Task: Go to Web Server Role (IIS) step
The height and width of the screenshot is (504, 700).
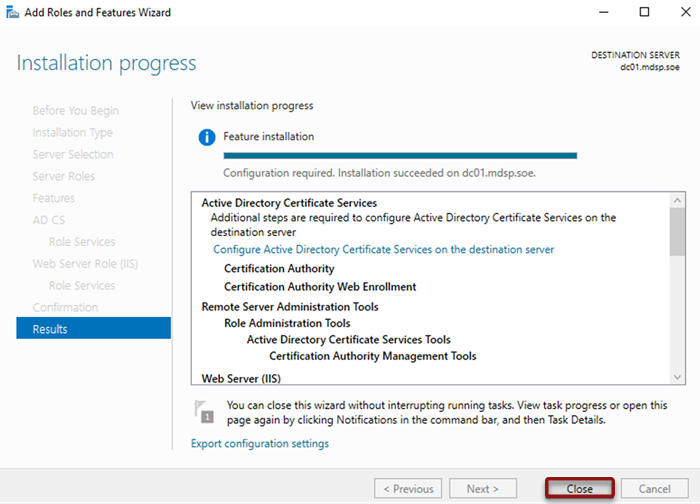Action: (x=85, y=264)
